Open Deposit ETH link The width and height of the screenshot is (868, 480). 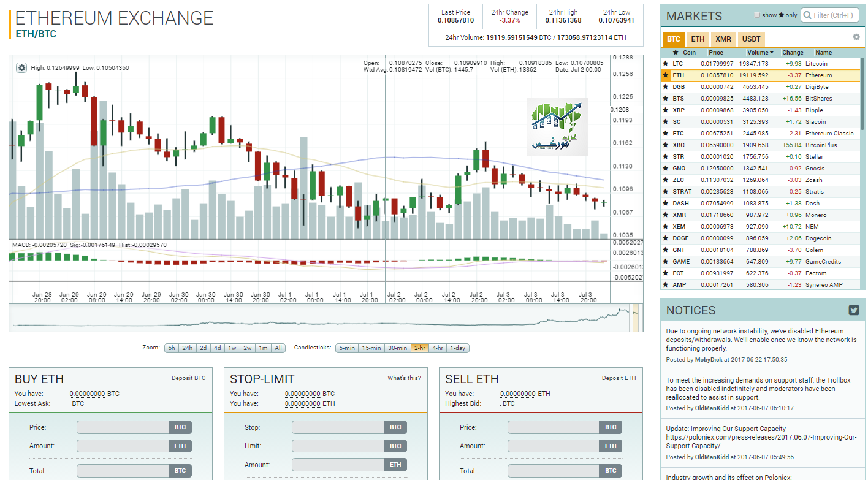[x=619, y=378]
